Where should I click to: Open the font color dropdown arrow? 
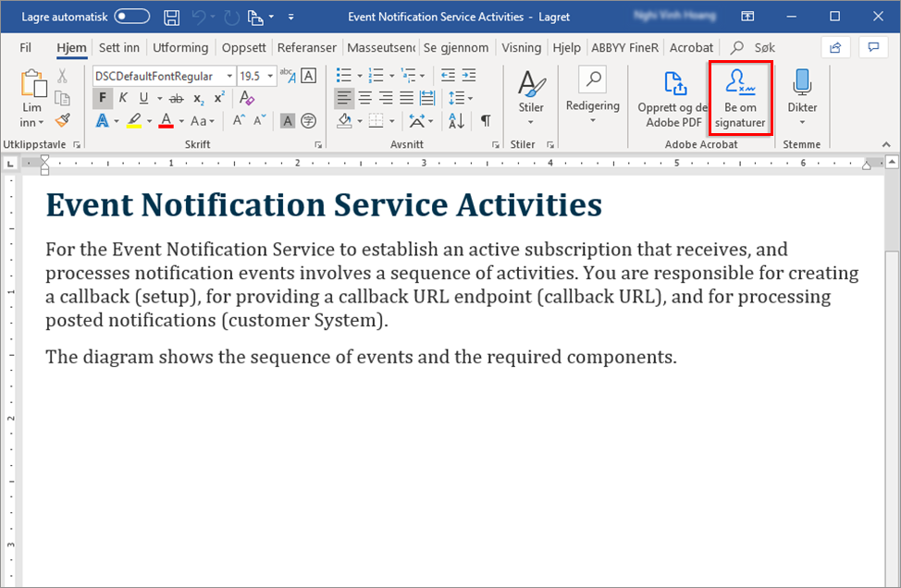point(181,121)
